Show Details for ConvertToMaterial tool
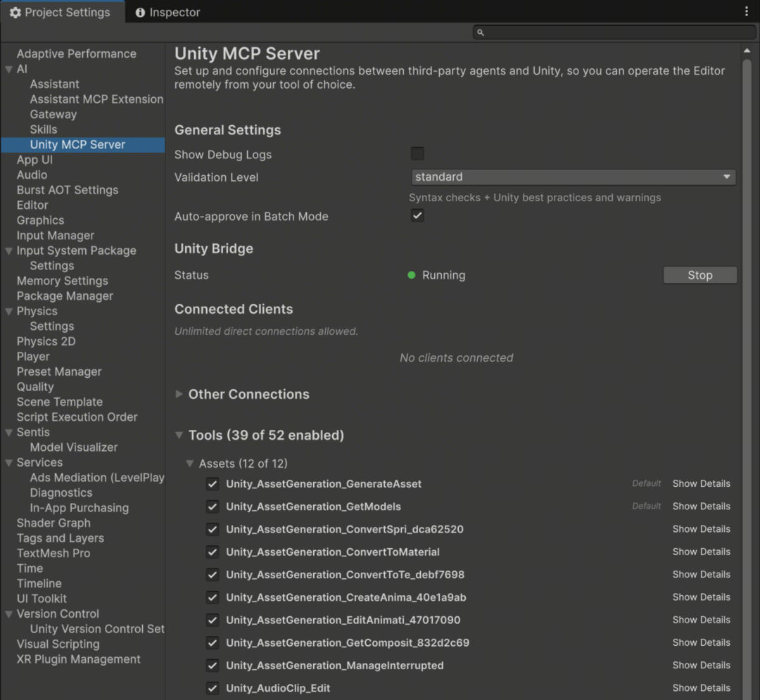760x700 pixels. [702, 552]
